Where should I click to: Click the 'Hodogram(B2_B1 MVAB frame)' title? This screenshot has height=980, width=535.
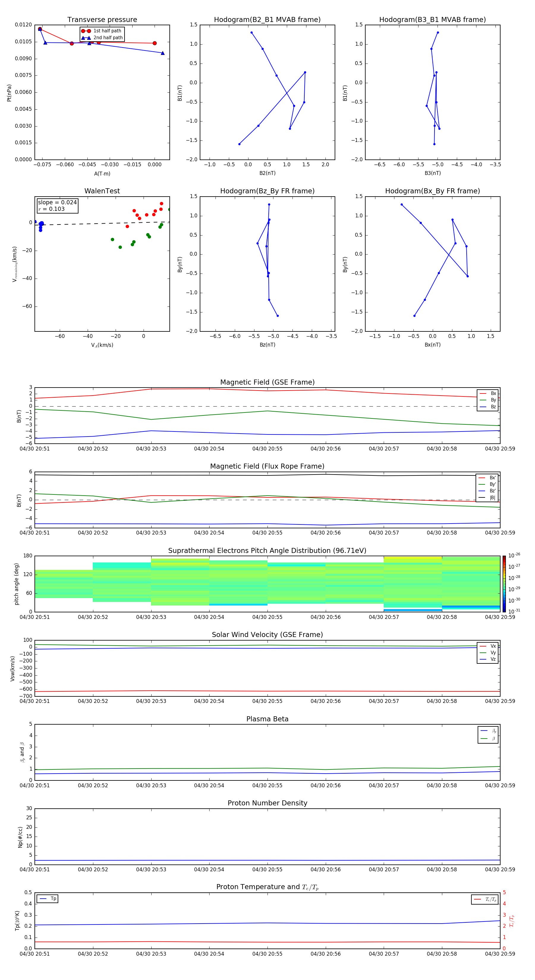click(267, 19)
